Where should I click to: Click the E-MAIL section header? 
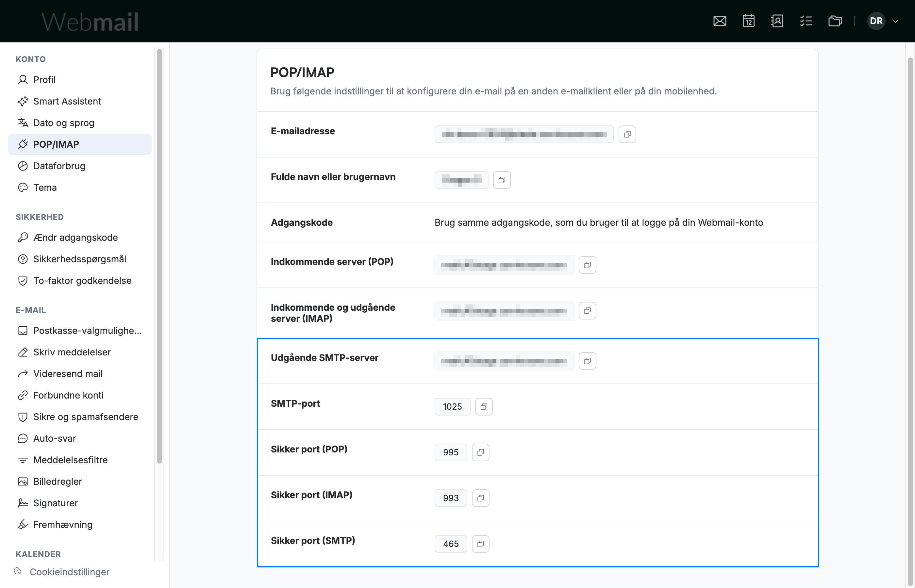pos(30,310)
